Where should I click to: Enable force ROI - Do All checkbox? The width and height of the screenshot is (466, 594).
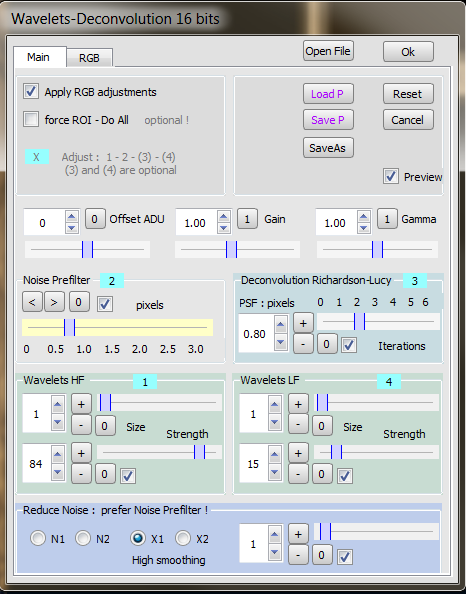[31, 119]
